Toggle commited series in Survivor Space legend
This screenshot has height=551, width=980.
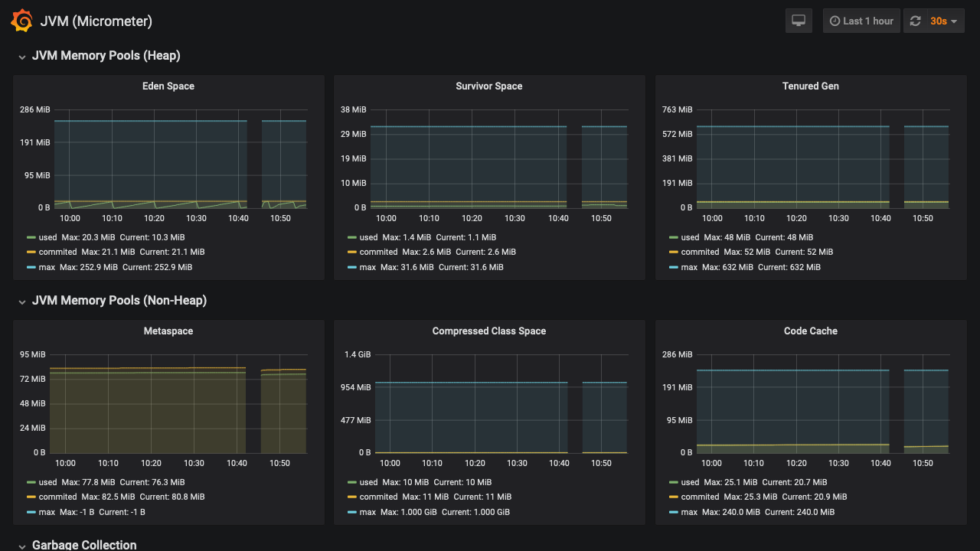coord(378,252)
